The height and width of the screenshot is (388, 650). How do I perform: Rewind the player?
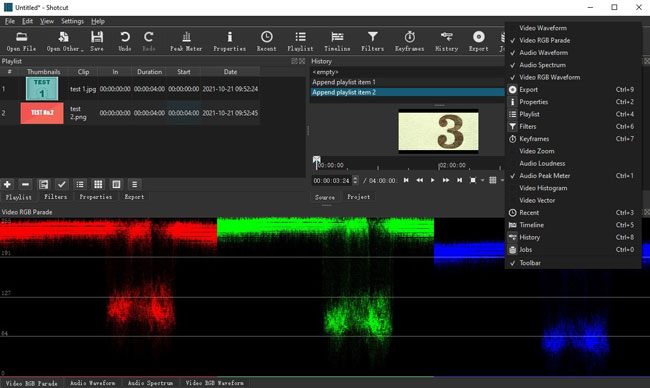[420, 180]
